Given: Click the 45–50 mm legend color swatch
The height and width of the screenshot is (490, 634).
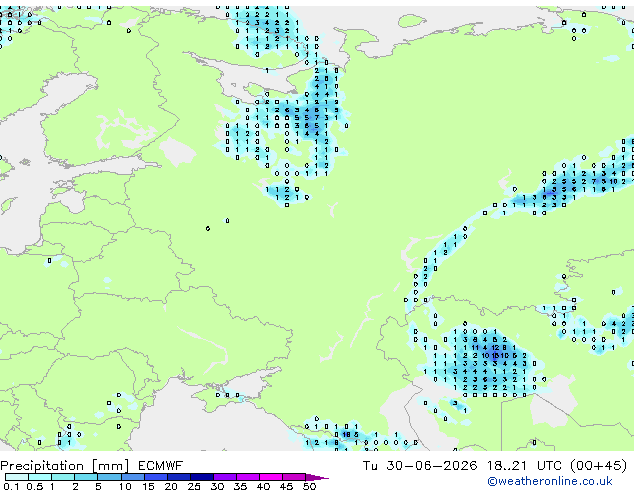Looking at the screenshot, I should click(x=294, y=477).
